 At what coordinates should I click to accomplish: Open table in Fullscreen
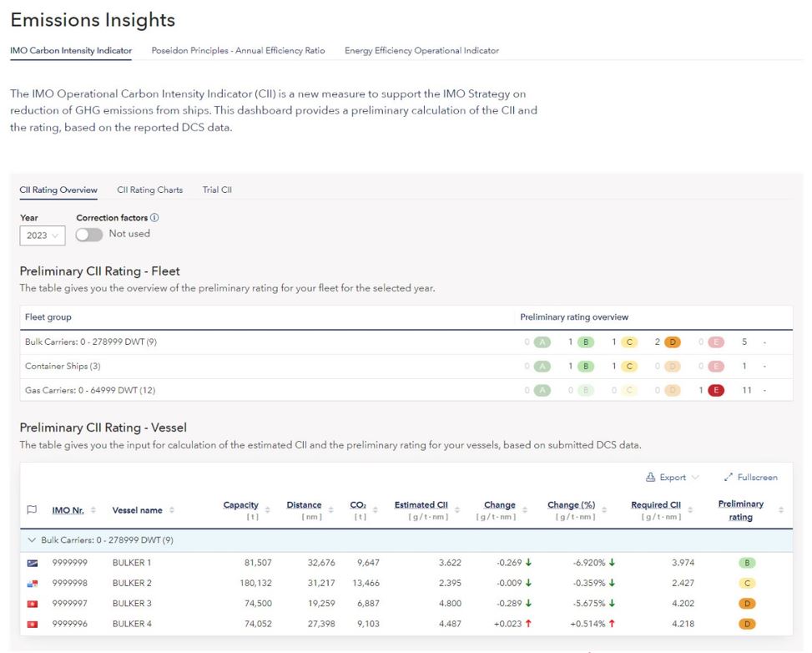(750, 478)
